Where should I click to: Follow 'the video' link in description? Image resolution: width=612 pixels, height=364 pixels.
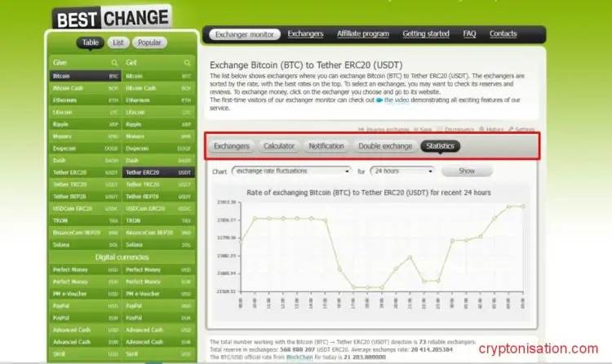(x=397, y=100)
